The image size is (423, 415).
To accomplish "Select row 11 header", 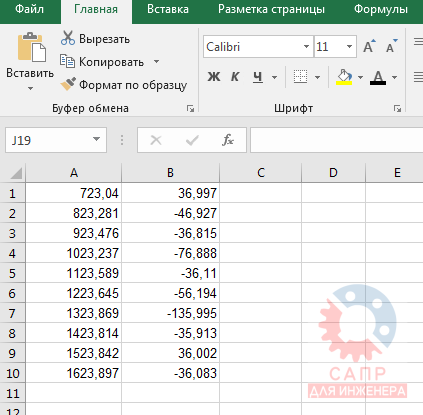I will pos(12,393).
